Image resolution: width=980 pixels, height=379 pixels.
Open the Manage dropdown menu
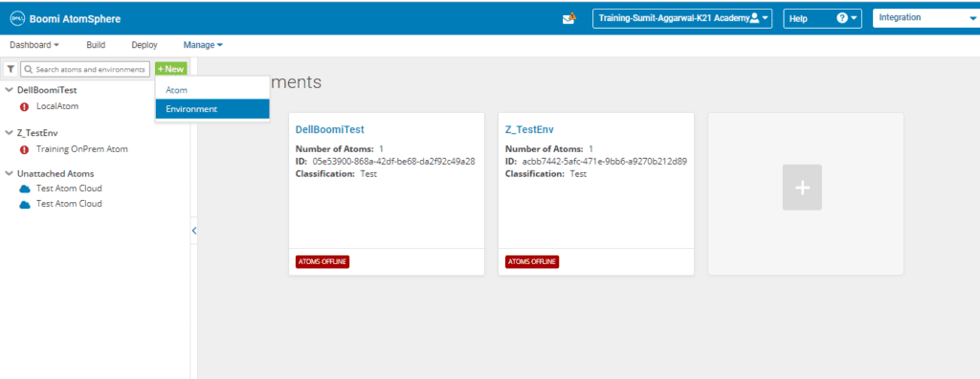[203, 45]
